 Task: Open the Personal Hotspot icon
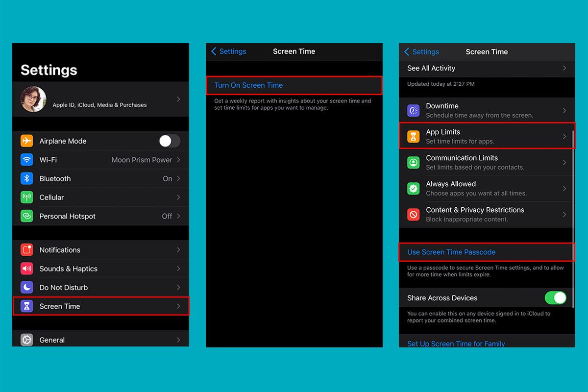click(x=27, y=216)
